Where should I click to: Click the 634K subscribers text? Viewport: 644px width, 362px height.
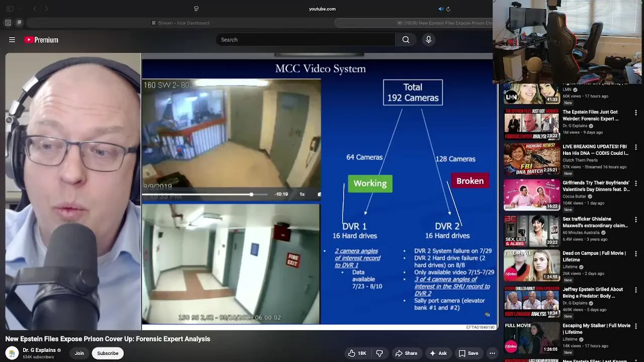[38, 357]
